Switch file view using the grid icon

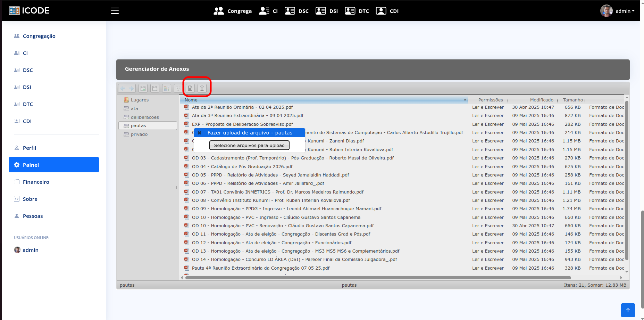click(167, 89)
